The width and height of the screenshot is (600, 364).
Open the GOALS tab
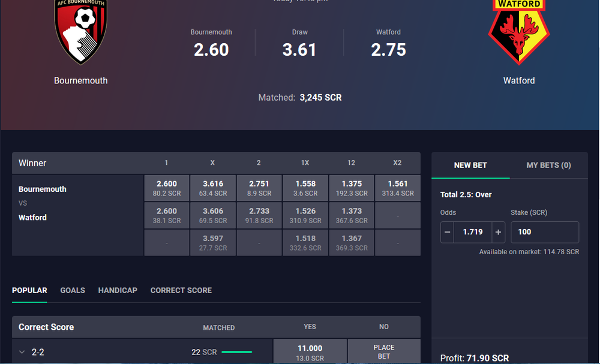[x=73, y=290]
